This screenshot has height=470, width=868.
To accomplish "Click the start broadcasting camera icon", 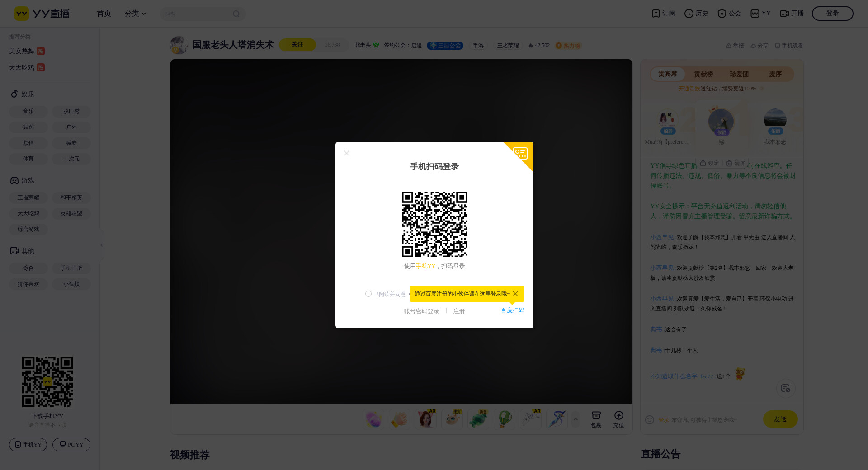I will point(784,14).
